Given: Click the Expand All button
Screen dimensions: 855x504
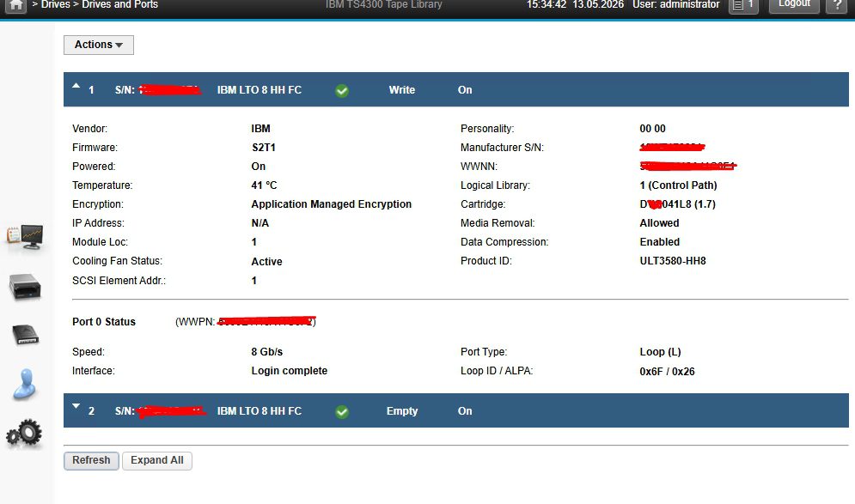Looking at the screenshot, I should 157,460.
